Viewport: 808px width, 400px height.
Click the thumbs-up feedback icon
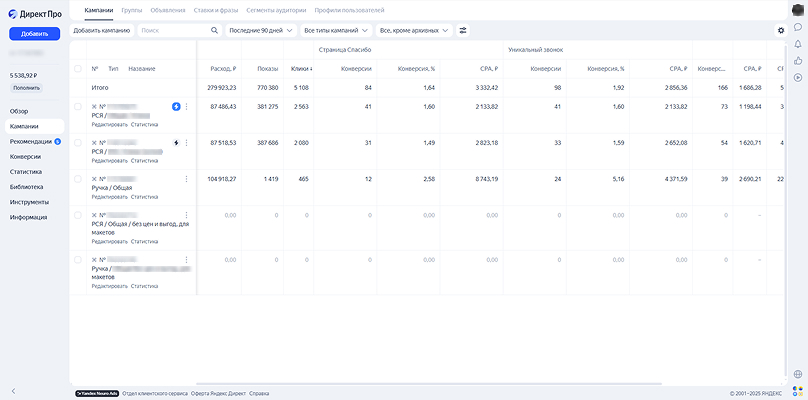coord(798,61)
